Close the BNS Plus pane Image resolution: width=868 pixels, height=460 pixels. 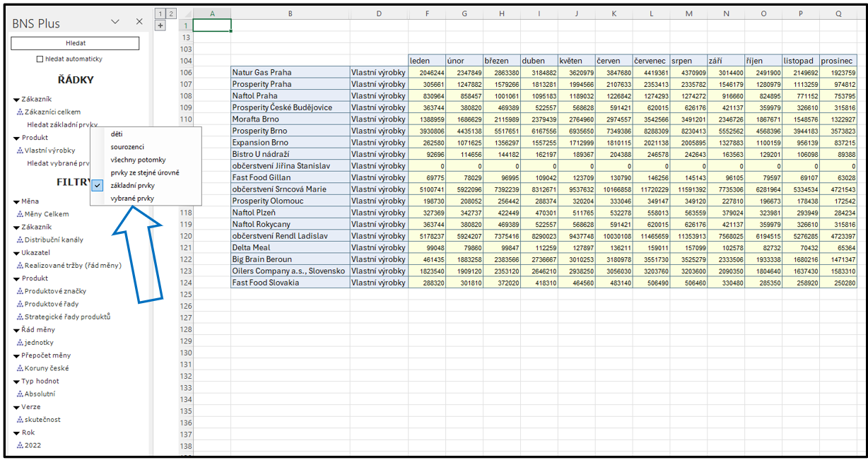139,22
